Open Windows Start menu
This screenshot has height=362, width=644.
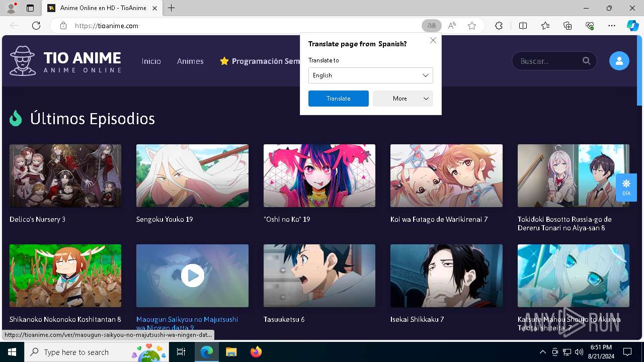click(12, 352)
